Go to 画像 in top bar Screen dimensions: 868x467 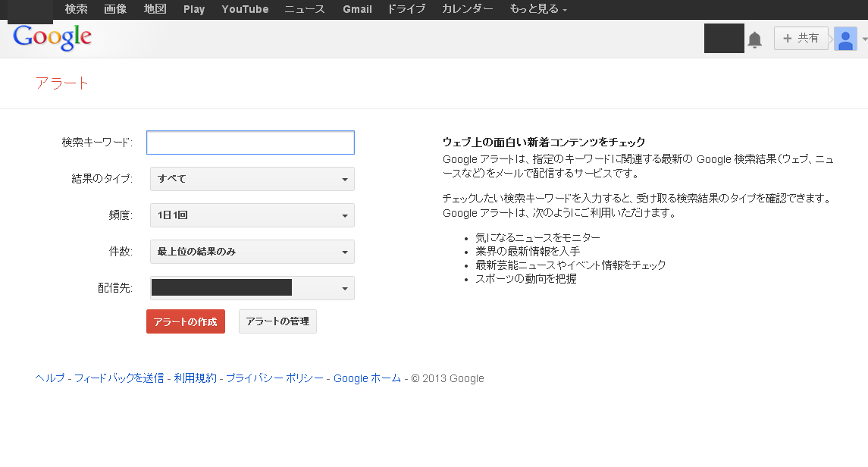pyautogui.click(x=115, y=9)
